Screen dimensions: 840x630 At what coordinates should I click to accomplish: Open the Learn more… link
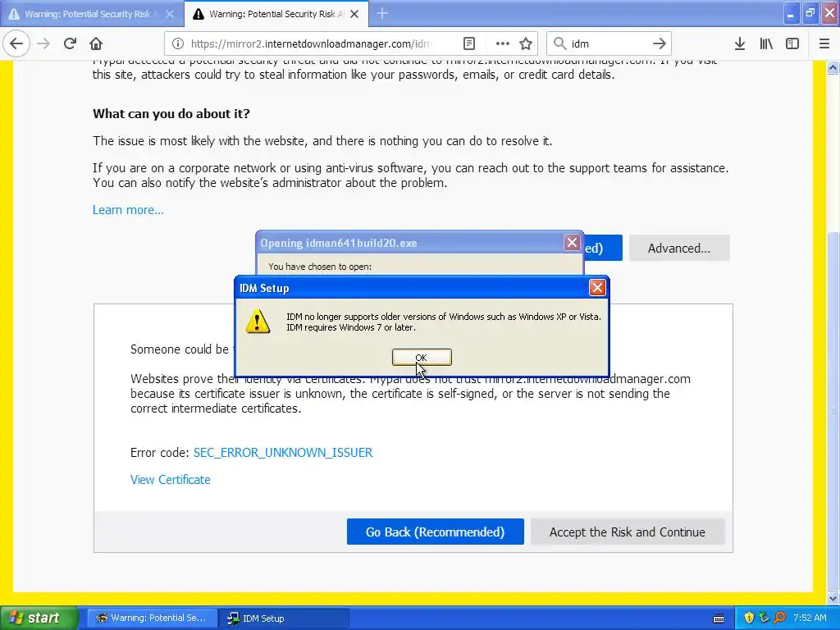pyautogui.click(x=128, y=210)
